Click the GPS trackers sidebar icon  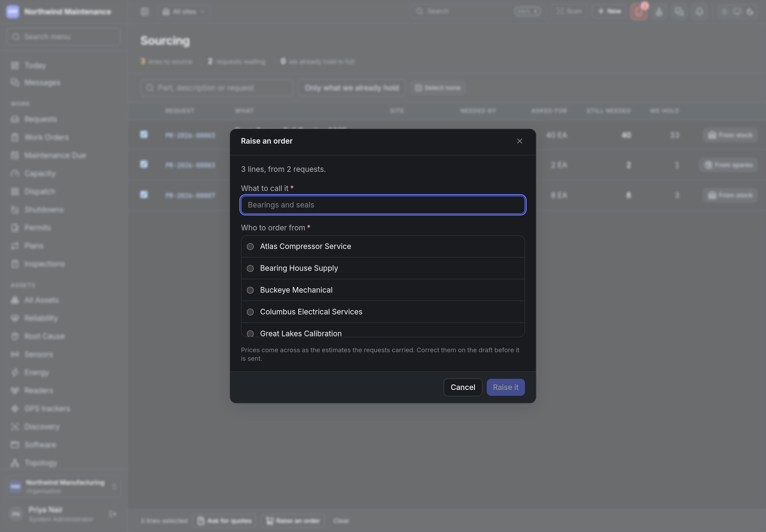[15, 409]
